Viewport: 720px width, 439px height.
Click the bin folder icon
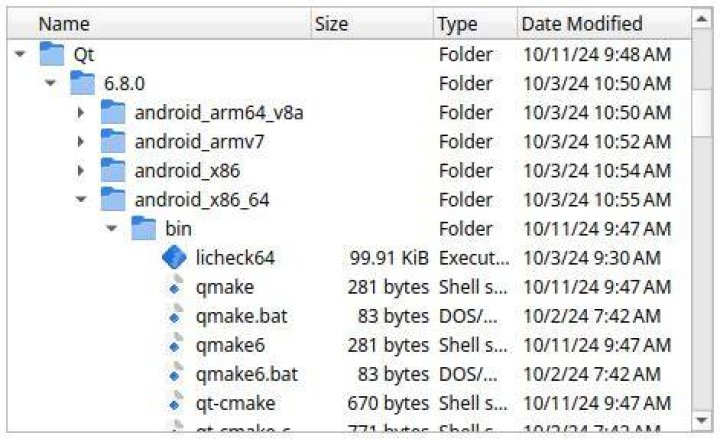pyautogui.click(x=143, y=228)
